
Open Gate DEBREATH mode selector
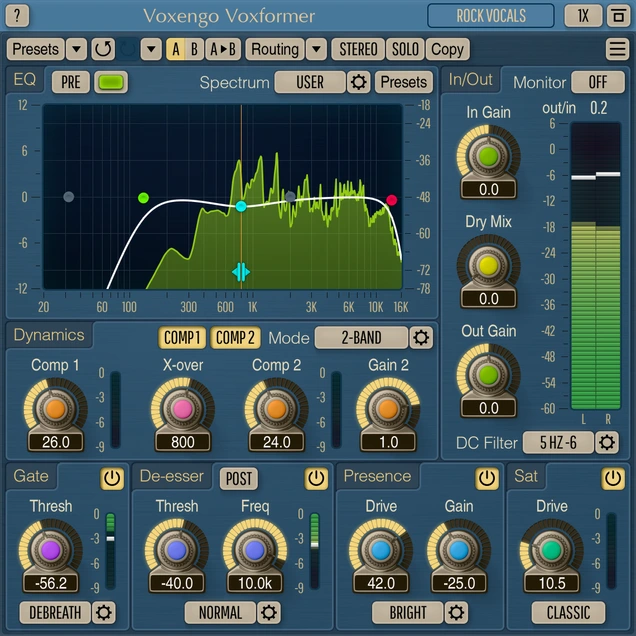[55, 612]
